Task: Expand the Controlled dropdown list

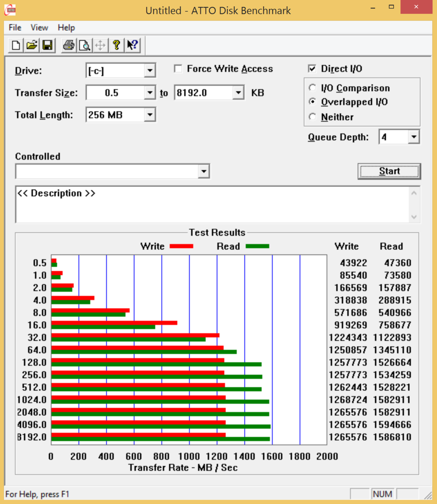Action: click(x=204, y=171)
